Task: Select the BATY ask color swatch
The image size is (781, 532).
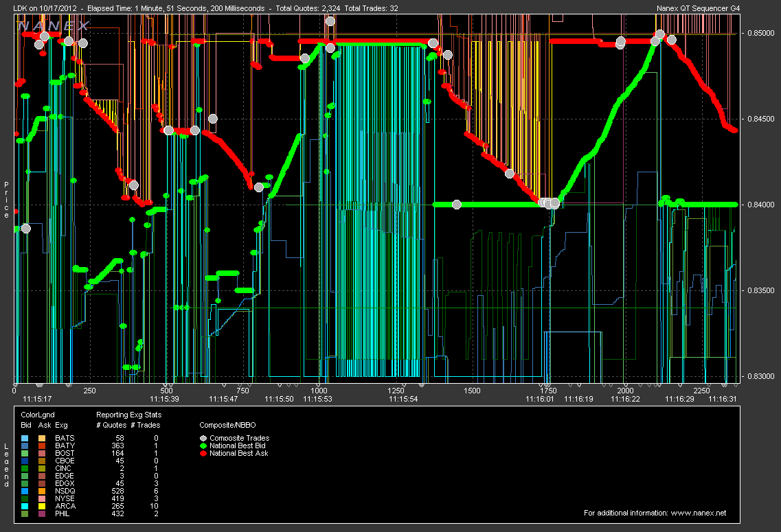Action: point(42,446)
